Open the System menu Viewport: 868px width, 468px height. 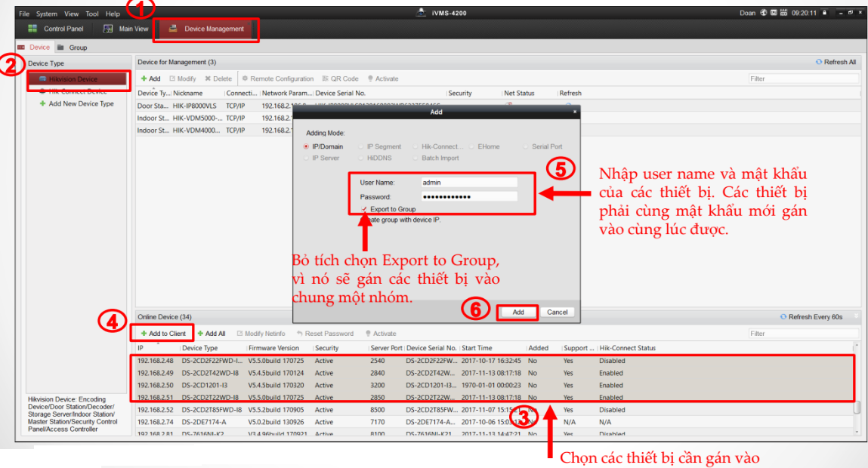tap(46, 14)
